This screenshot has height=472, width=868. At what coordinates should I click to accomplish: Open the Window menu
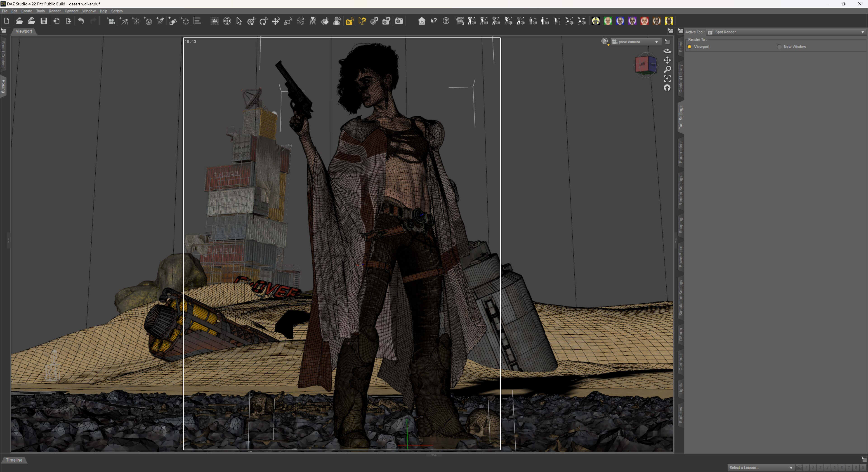[x=89, y=11]
